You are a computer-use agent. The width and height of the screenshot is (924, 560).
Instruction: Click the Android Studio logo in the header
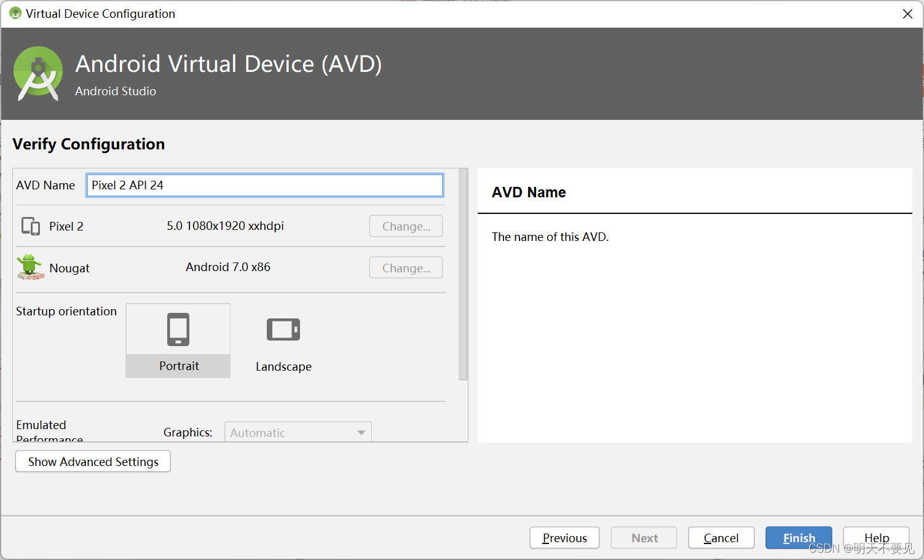coord(38,74)
